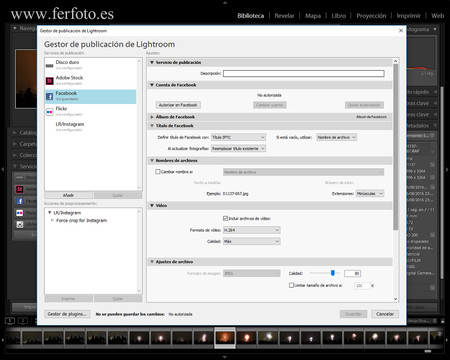Select the Adobe Stock service icon

tap(49, 81)
